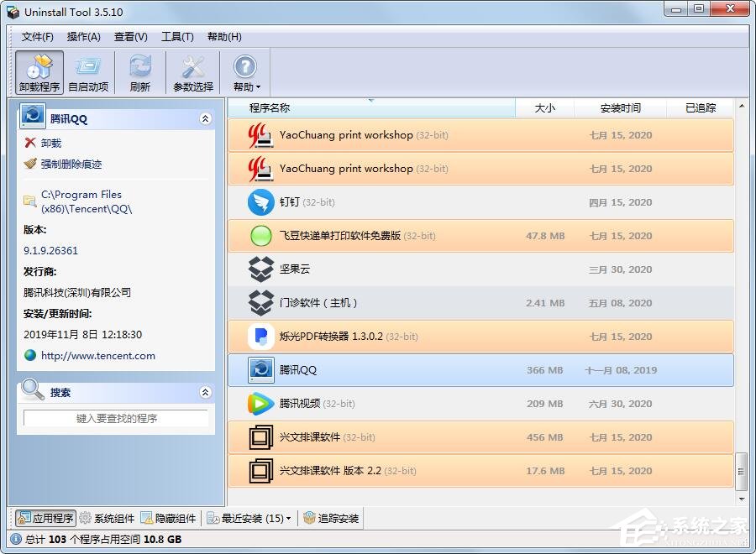Open the 最近安装 dropdown arrow
The image size is (756, 554).
click(x=290, y=518)
